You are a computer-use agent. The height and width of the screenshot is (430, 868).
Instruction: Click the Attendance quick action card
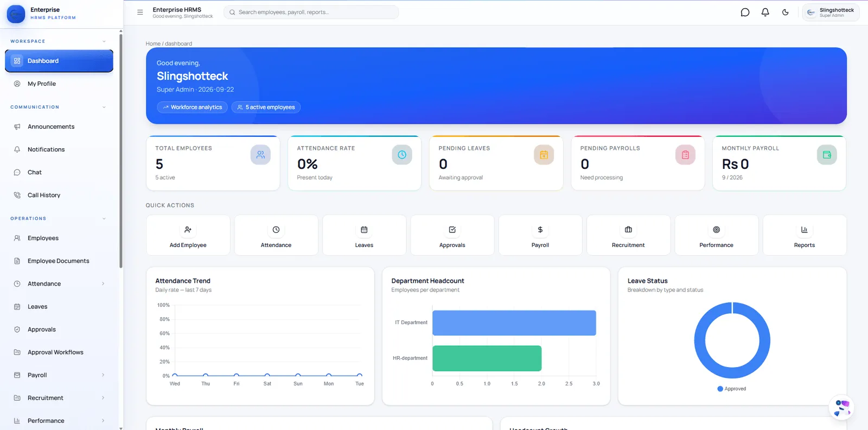276,235
